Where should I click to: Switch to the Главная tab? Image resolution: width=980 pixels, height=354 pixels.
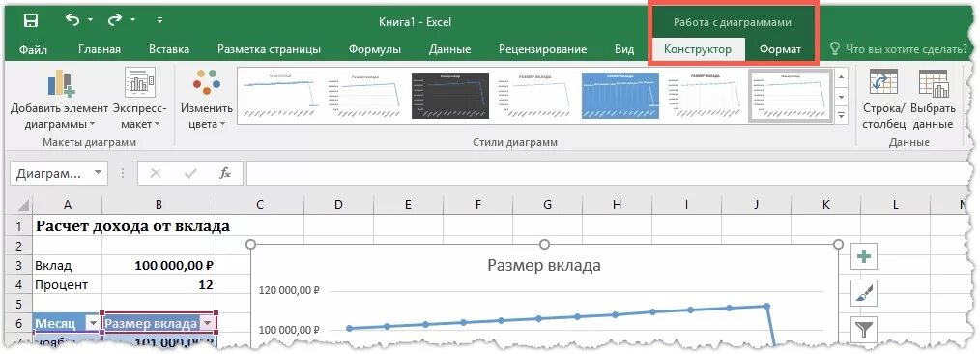[100, 49]
